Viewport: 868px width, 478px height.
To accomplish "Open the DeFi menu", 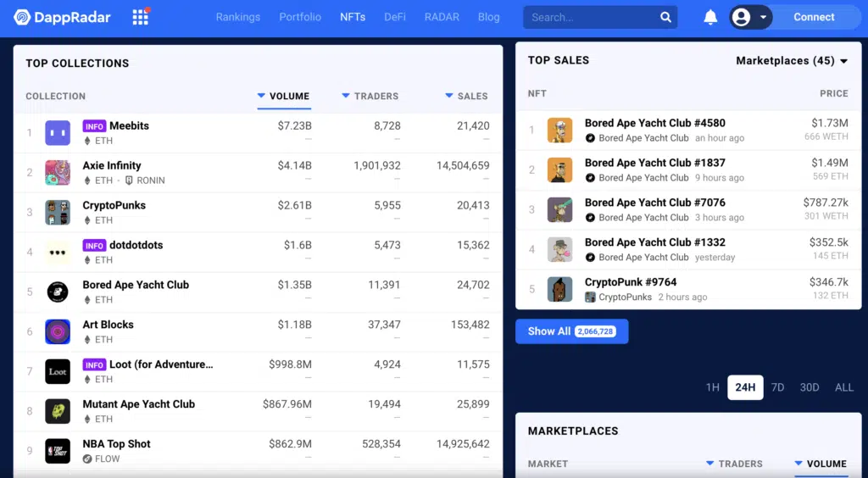I will pyautogui.click(x=395, y=17).
